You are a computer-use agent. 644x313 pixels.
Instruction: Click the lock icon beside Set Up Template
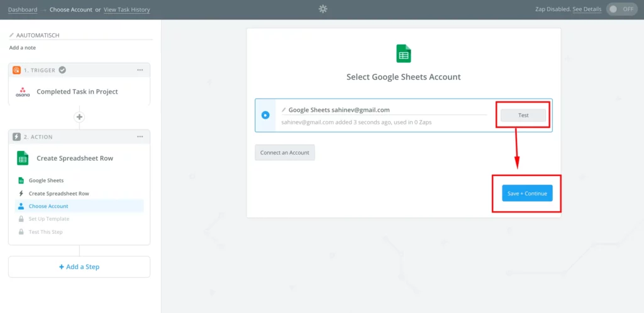click(x=21, y=219)
